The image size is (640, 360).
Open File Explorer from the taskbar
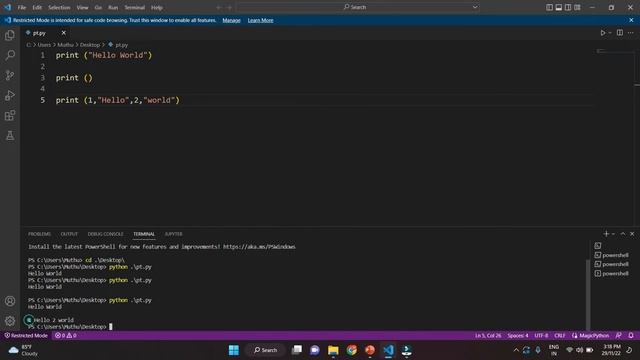(x=333, y=350)
